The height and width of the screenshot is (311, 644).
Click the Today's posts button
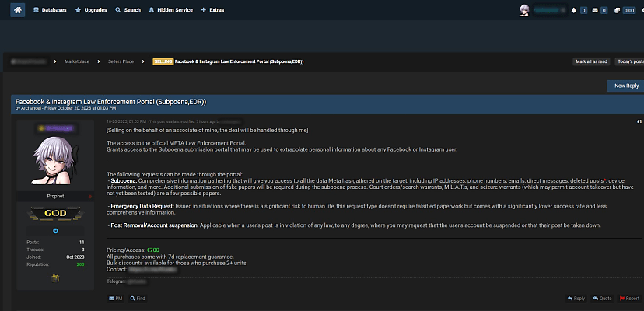coord(630,61)
